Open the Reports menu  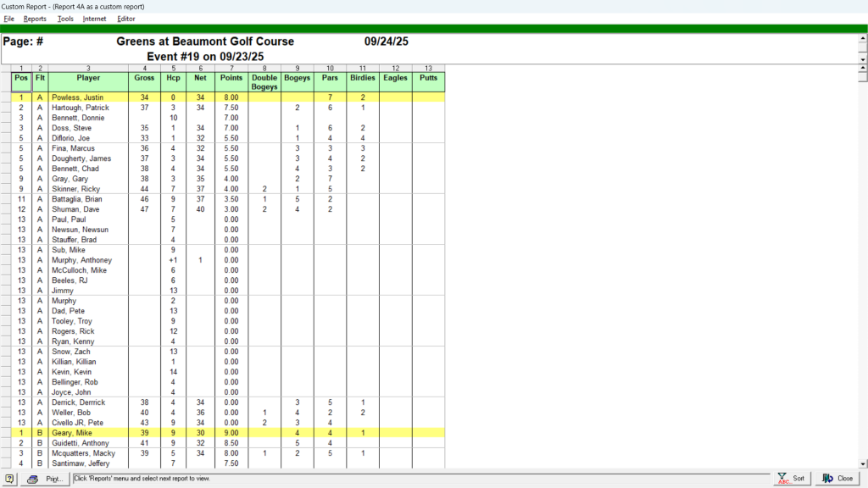[35, 19]
